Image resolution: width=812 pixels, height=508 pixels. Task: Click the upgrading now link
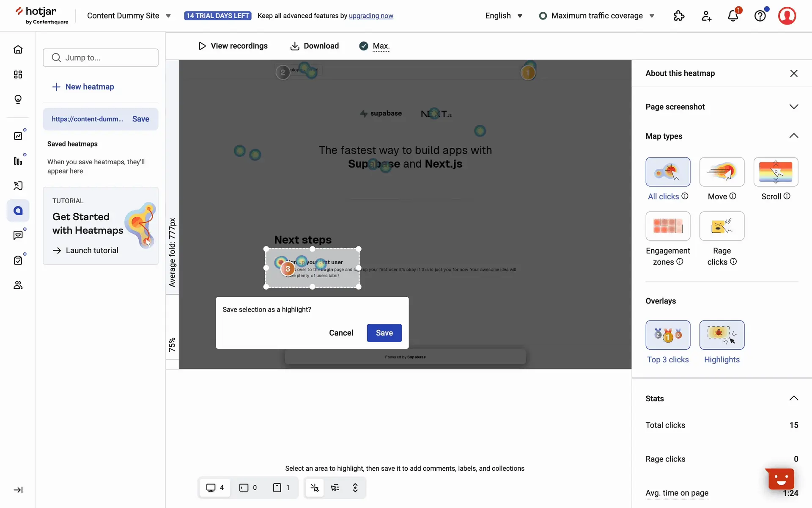pyautogui.click(x=371, y=16)
